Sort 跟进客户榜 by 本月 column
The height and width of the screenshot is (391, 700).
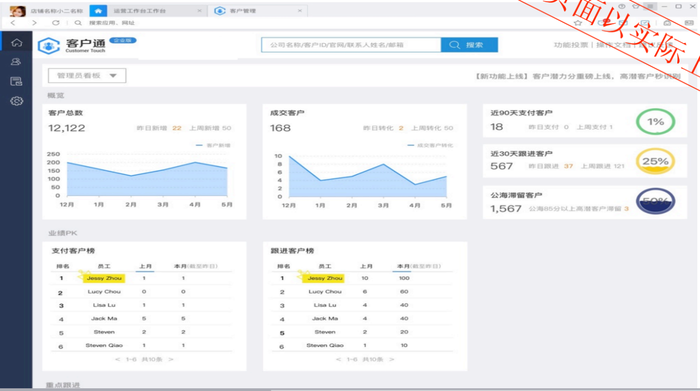click(419, 266)
